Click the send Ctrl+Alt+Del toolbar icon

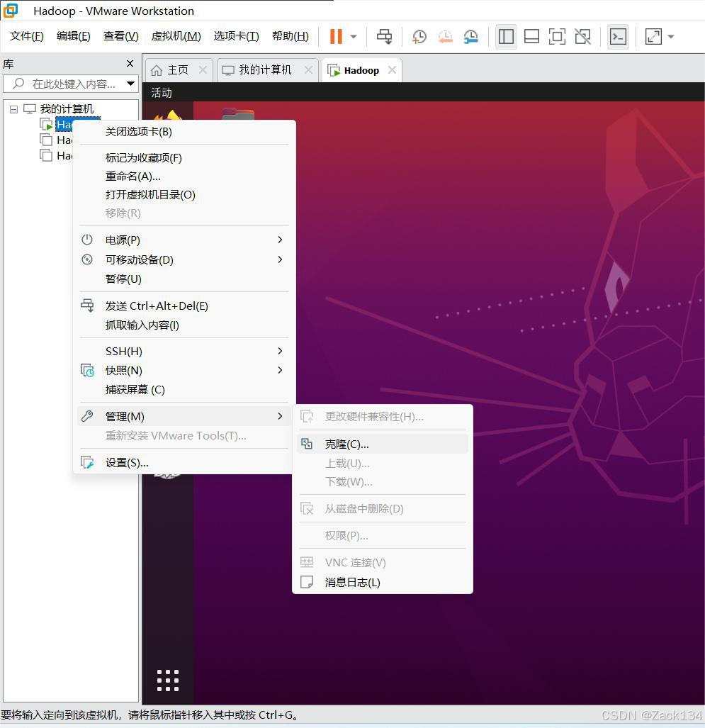[x=384, y=36]
